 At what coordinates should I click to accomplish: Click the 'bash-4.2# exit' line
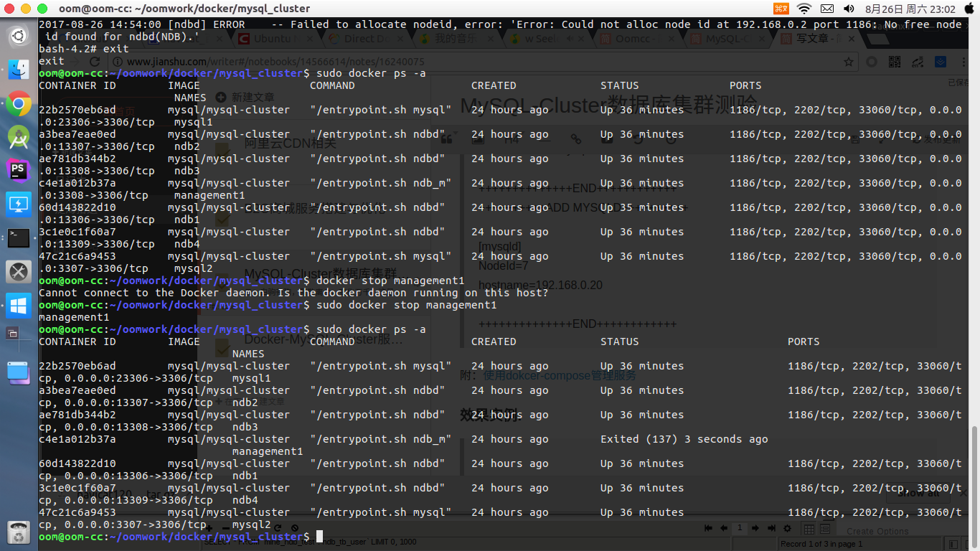tap(84, 49)
